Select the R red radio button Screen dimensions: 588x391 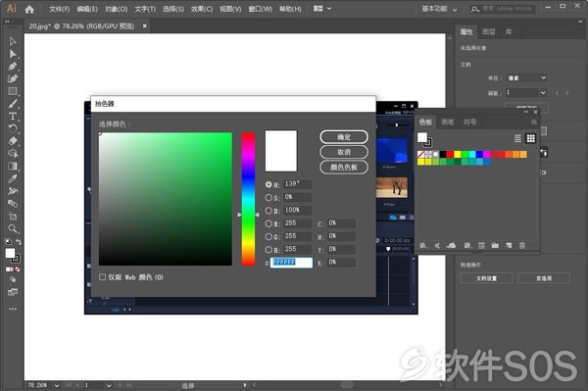pyautogui.click(x=269, y=223)
